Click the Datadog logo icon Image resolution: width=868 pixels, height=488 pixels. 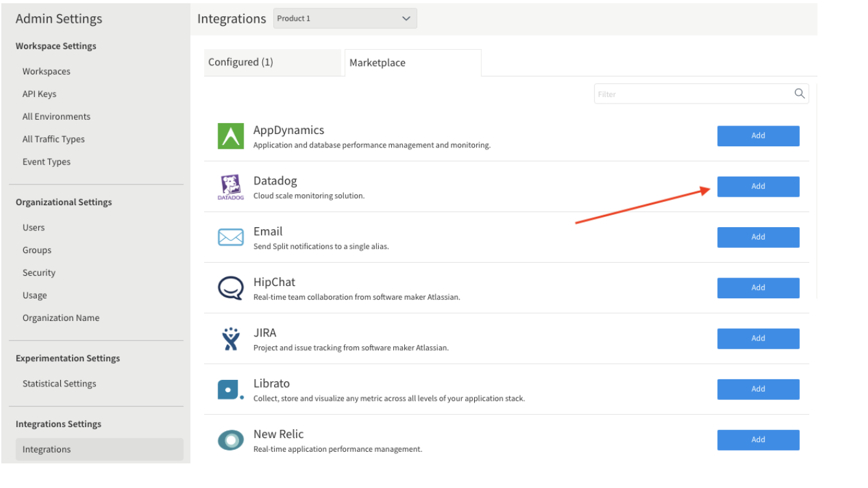point(231,187)
